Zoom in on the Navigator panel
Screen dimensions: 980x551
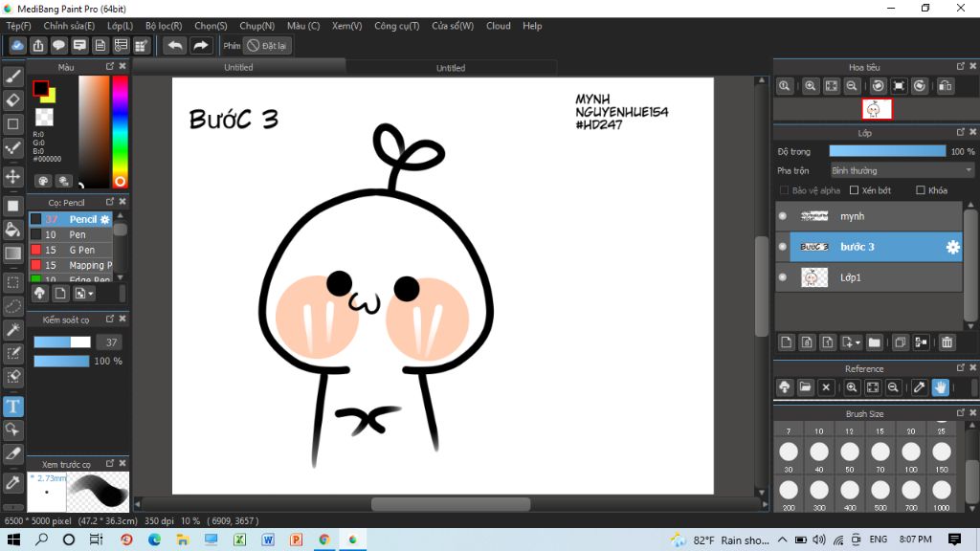tap(810, 86)
